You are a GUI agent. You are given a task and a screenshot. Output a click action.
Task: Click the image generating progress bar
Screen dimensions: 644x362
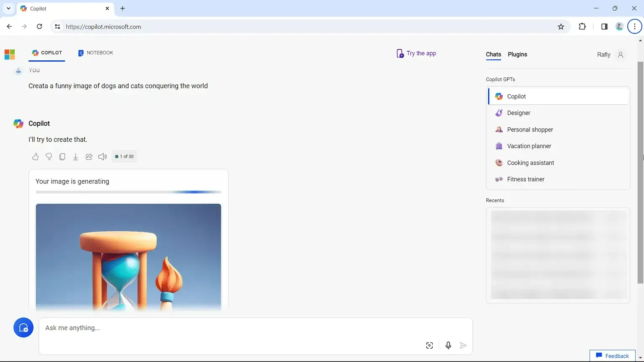(x=128, y=192)
